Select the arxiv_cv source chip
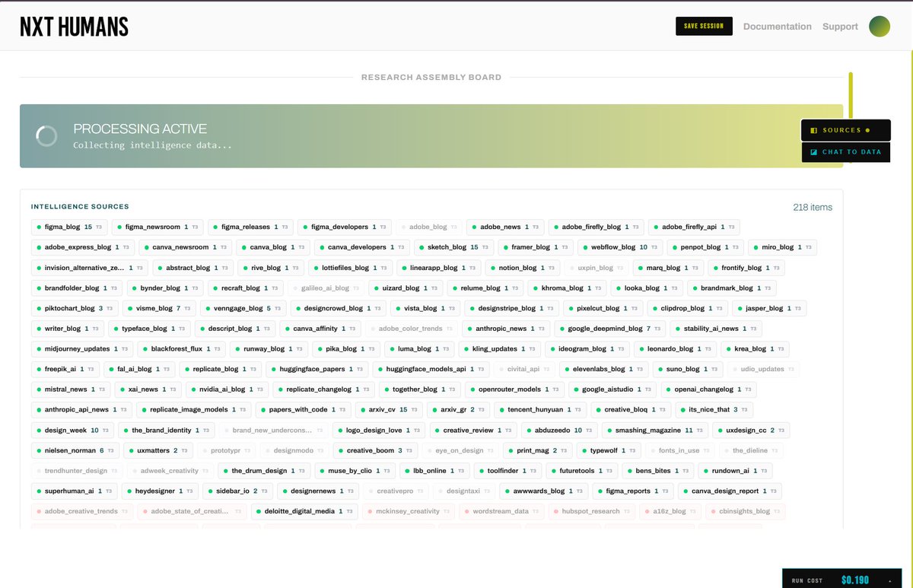The height and width of the screenshot is (588, 913). [x=390, y=410]
